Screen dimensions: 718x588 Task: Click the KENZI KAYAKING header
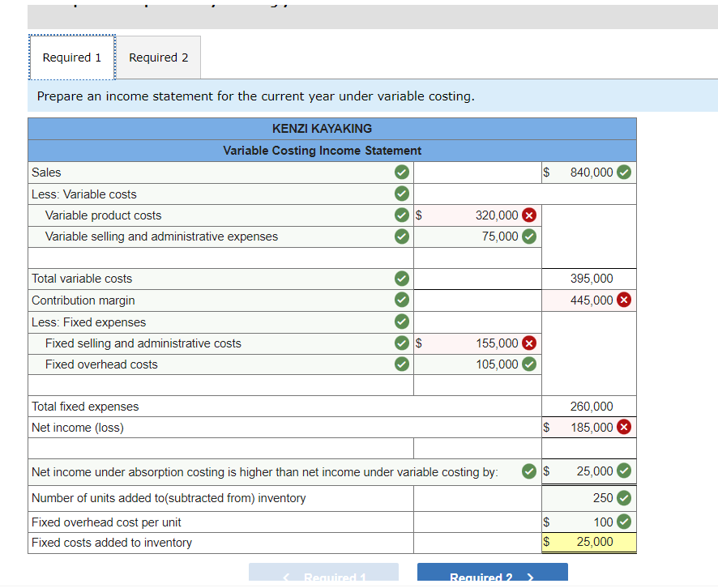(x=322, y=129)
